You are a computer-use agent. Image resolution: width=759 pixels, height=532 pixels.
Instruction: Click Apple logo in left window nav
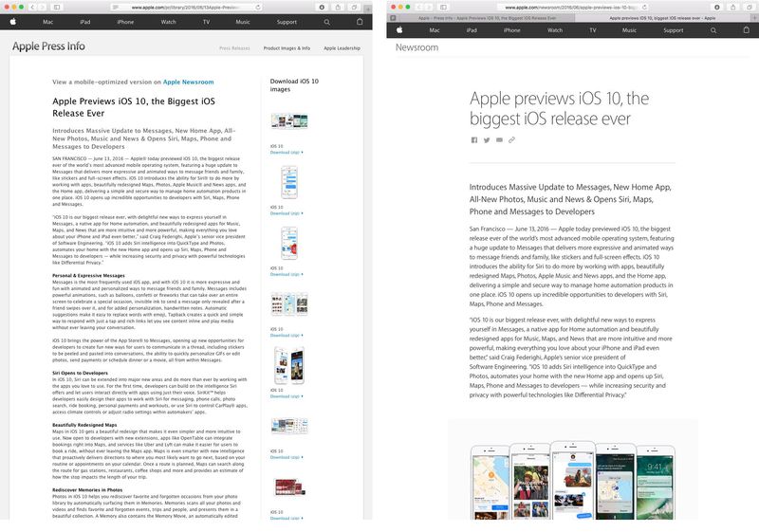coord(13,22)
